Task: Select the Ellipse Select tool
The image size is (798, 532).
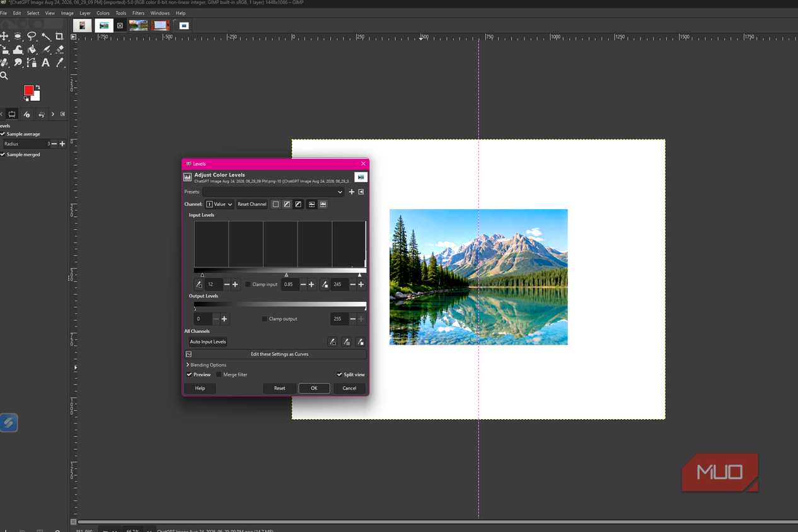Action: [18, 37]
